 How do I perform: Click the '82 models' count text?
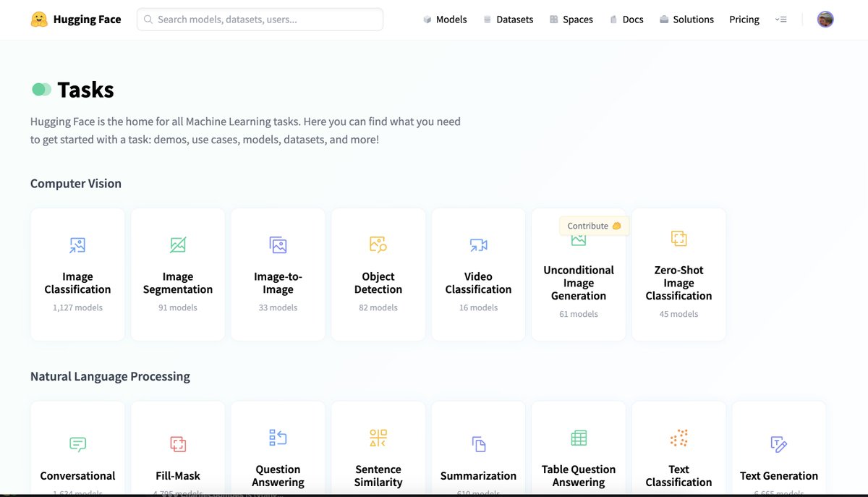pyautogui.click(x=378, y=307)
